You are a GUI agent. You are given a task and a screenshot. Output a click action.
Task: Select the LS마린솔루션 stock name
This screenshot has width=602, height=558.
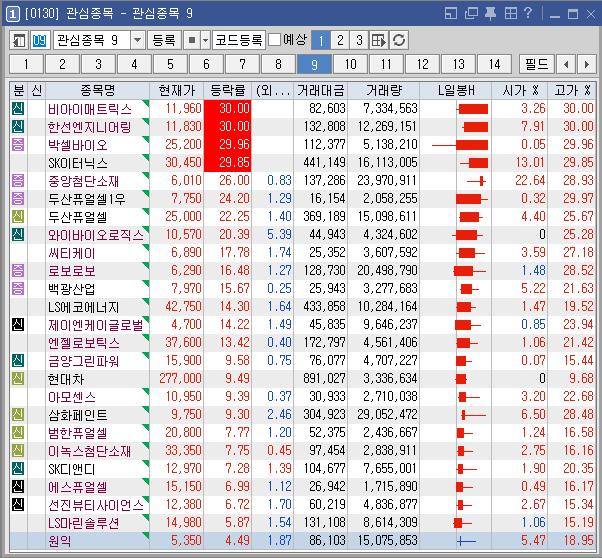(x=83, y=523)
